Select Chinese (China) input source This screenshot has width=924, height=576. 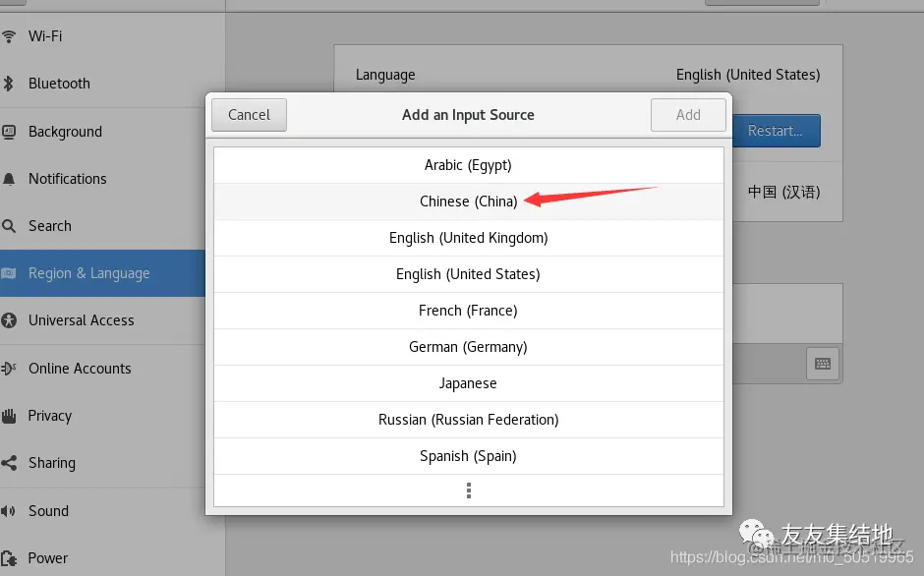pos(469,202)
